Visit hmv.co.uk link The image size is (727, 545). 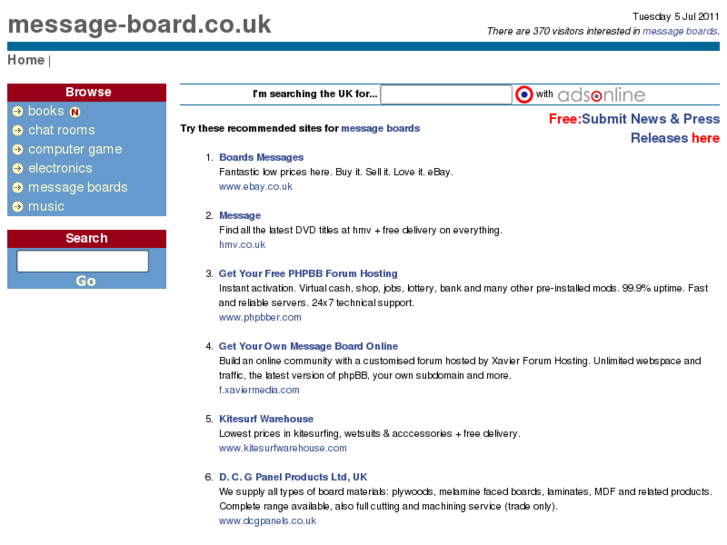click(x=242, y=244)
